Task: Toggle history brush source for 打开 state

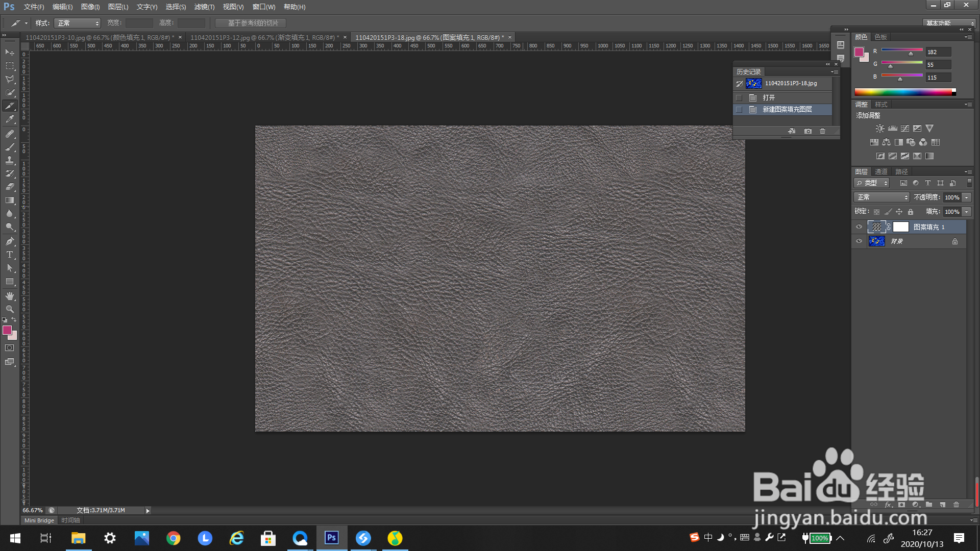Action: (x=739, y=97)
